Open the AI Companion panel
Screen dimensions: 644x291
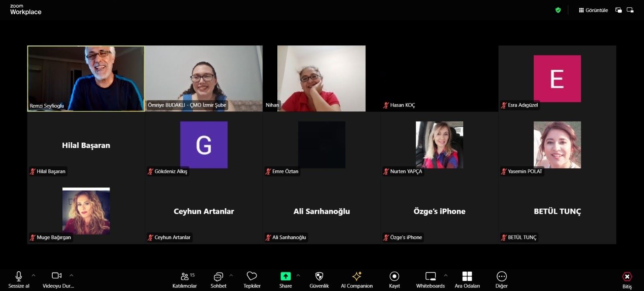pyautogui.click(x=357, y=277)
